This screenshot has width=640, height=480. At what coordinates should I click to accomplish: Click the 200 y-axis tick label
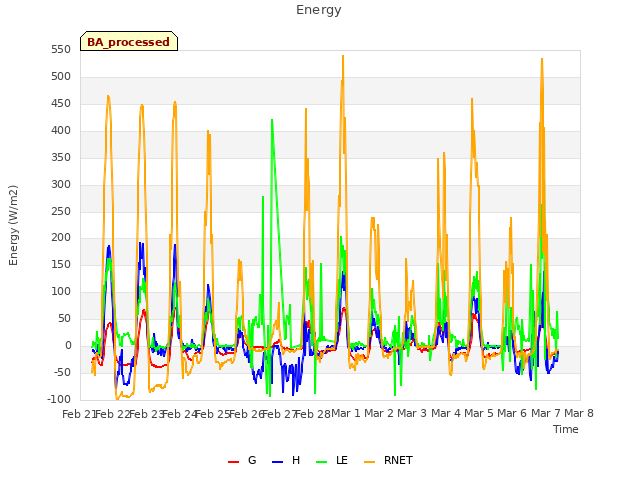61,238
